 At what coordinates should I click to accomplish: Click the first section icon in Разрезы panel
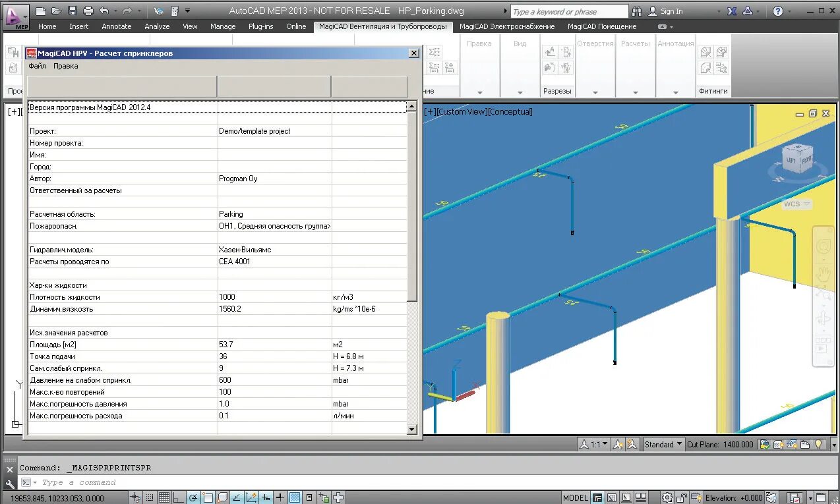click(x=550, y=52)
